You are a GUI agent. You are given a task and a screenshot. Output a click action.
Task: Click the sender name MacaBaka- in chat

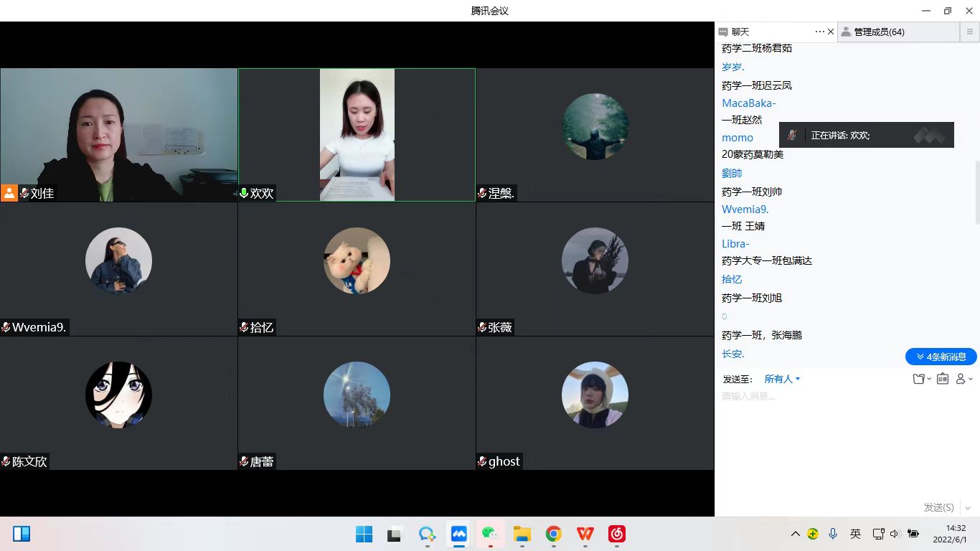click(x=749, y=103)
